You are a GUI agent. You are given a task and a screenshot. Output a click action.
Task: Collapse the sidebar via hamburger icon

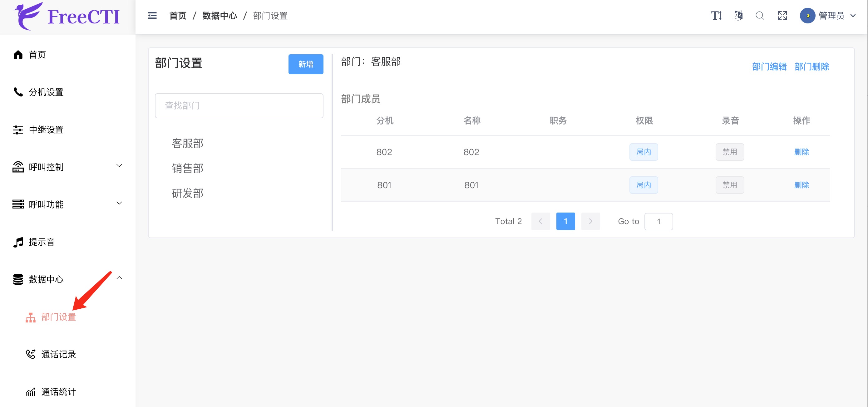tap(152, 16)
